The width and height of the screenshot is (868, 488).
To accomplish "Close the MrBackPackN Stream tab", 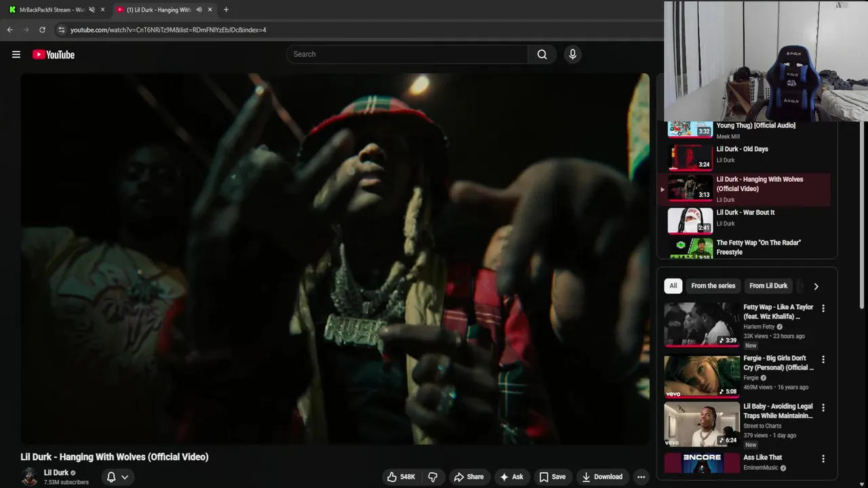I will (102, 9).
